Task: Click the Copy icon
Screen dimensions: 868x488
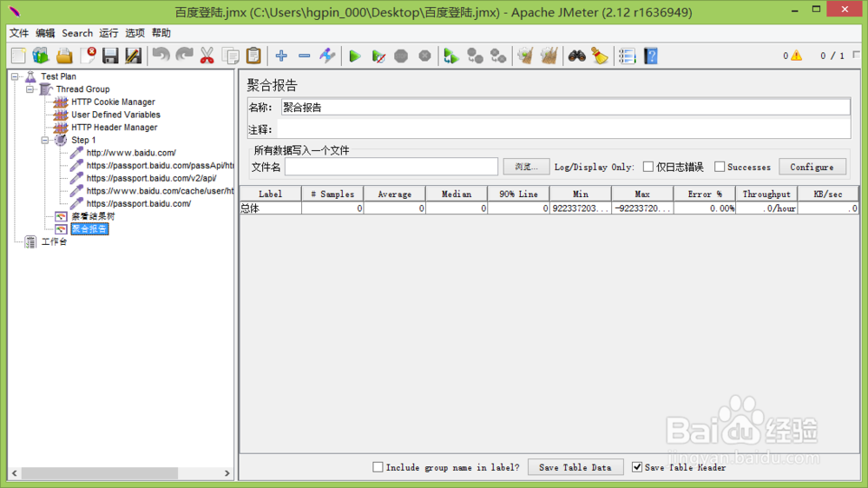Action: tap(230, 56)
